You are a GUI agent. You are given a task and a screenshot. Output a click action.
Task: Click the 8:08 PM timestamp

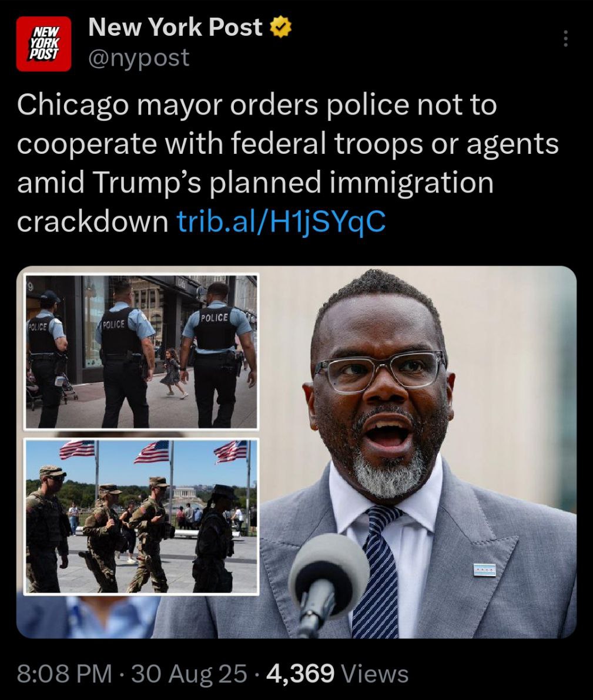(64, 674)
